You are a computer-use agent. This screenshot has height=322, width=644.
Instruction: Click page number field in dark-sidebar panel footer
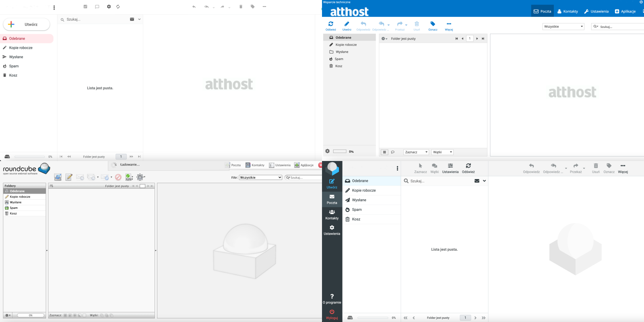click(x=465, y=318)
